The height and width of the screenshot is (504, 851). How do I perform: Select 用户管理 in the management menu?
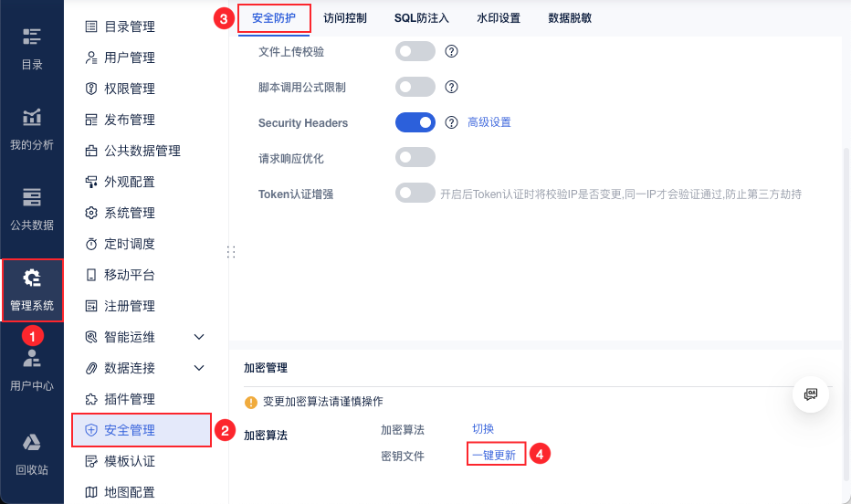coord(129,58)
